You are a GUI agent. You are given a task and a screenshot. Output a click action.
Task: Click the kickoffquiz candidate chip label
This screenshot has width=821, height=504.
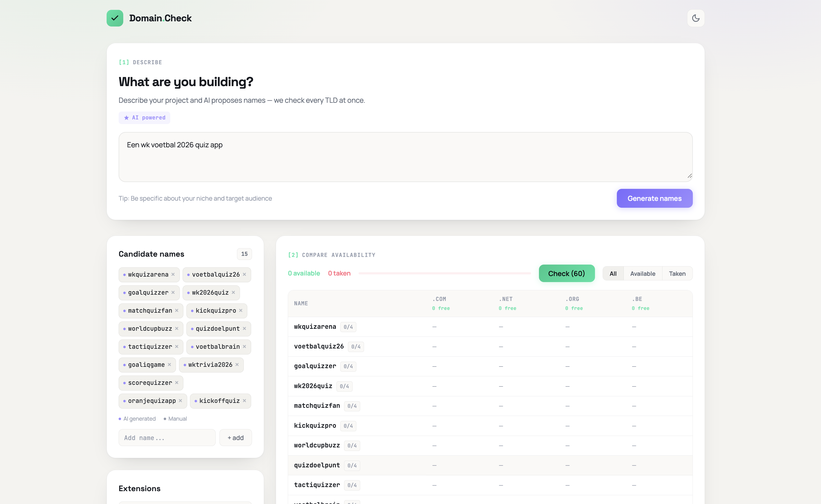(220, 401)
